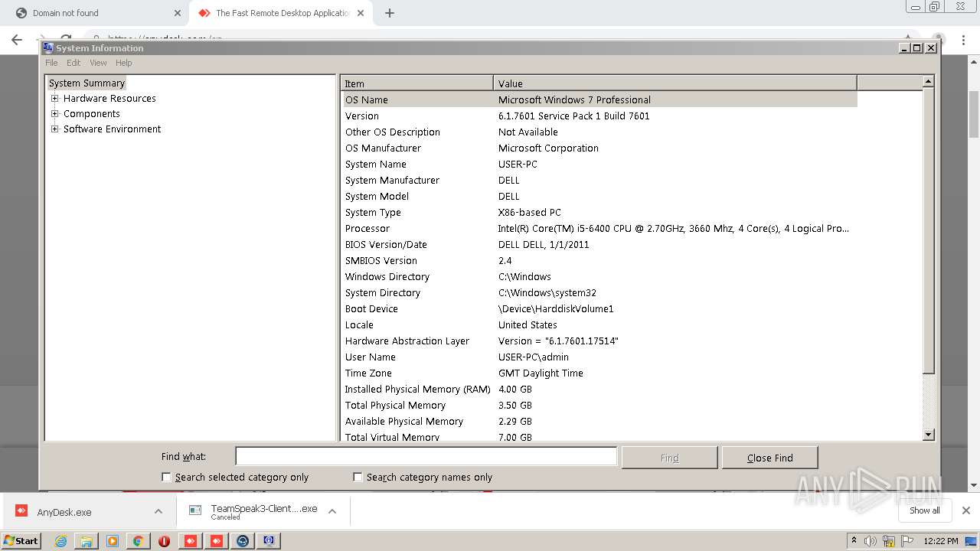This screenshot has height=551, width=980.
Task: Expand the Components tree node
Action: pos(55,113)
